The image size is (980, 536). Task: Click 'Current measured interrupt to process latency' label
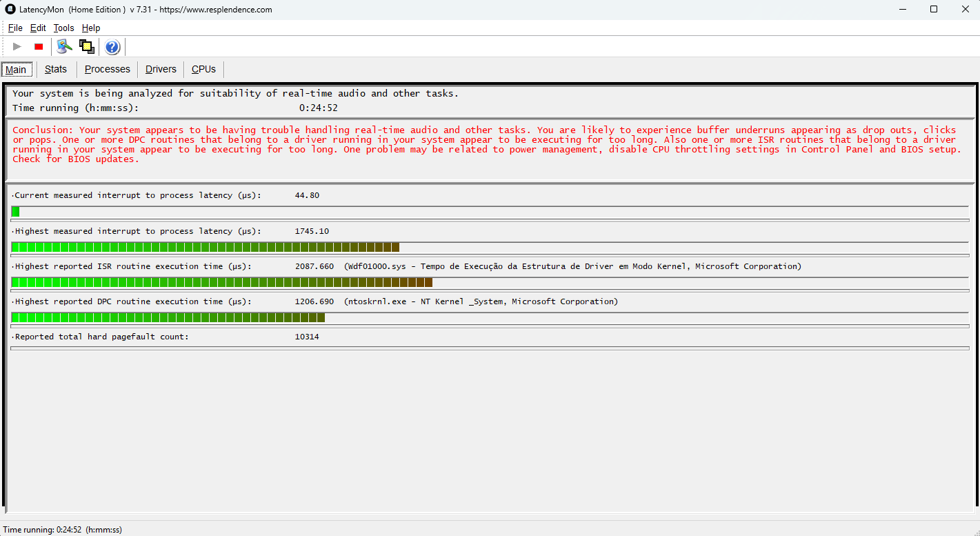click(137, 195)
